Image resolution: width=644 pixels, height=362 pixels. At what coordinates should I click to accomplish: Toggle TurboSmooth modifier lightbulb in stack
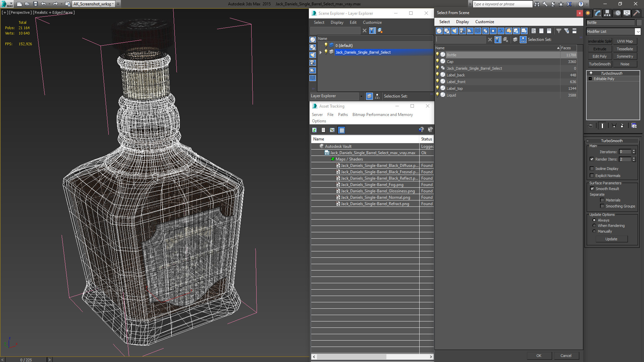point(591,73)
